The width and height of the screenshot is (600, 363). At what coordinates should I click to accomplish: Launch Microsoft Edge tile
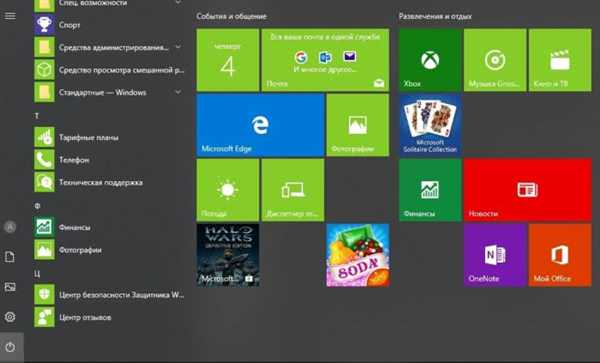[260, 125]
